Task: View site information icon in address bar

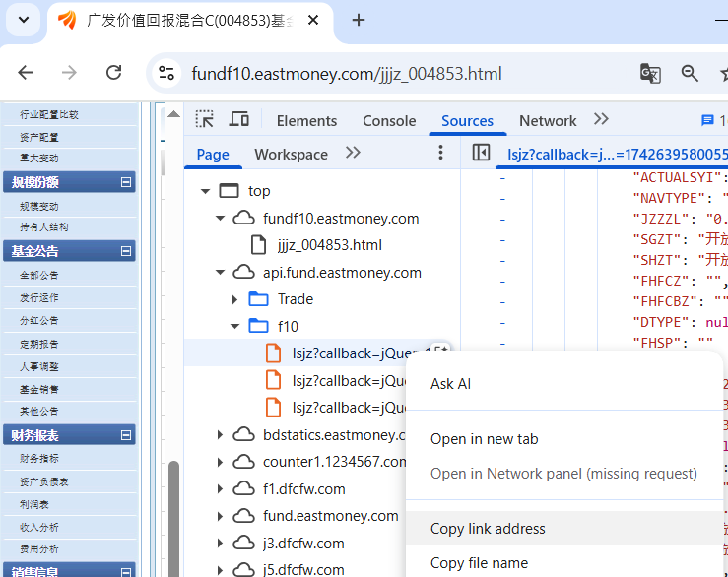Action: 166,73
